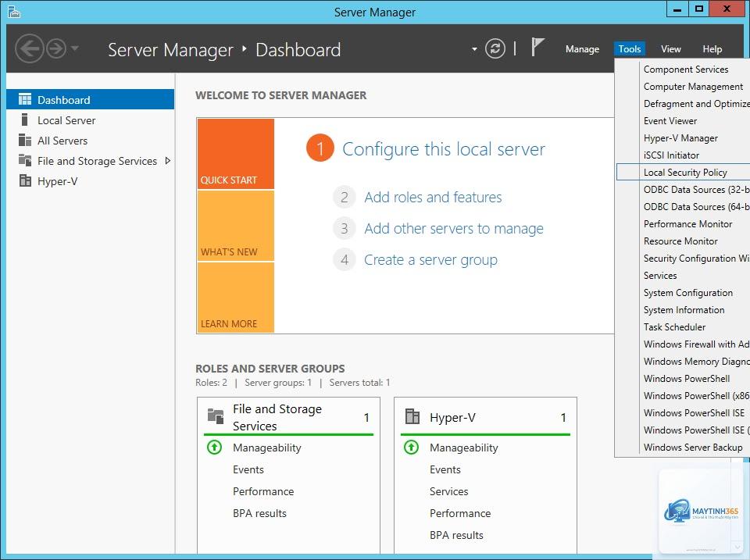Click Manageability text under Hyper-V tile
This screenshot has height=560, width=750.
(x=463, y=448)
